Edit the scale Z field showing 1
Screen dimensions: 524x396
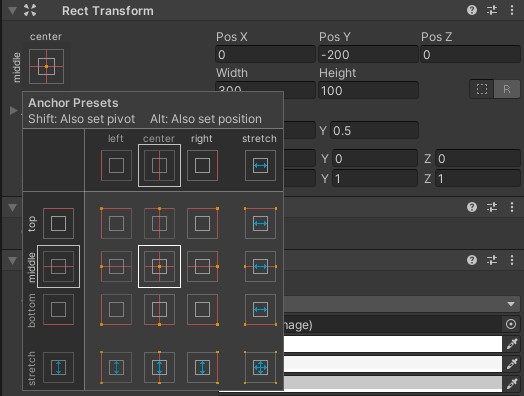478,178
